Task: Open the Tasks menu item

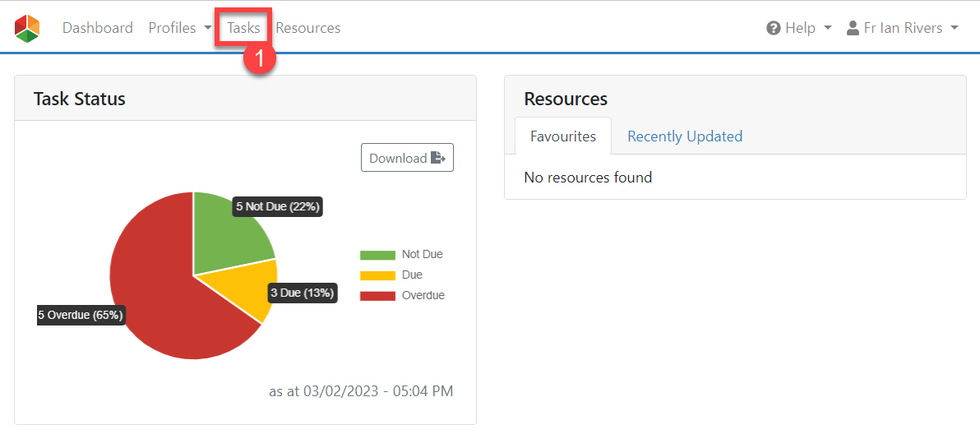Action: [243, 28]
